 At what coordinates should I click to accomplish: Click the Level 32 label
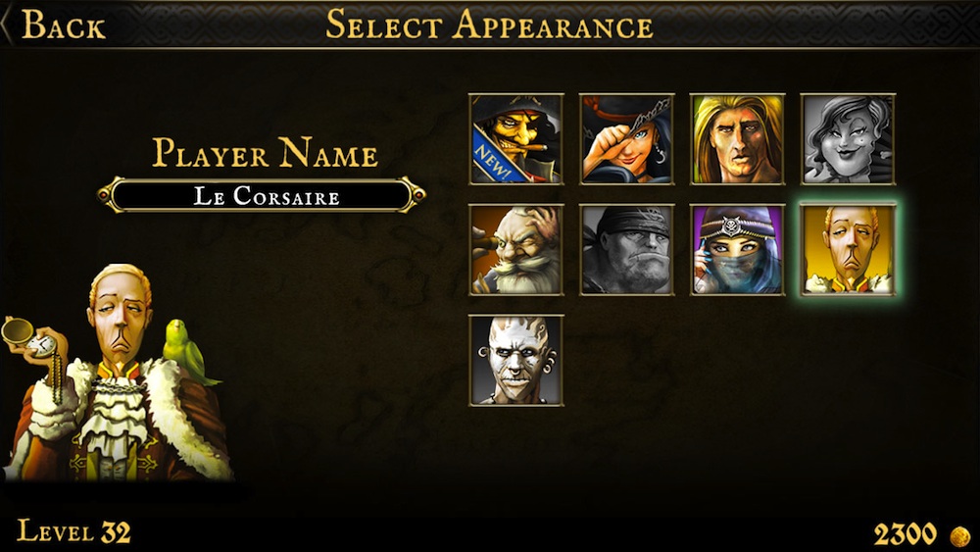73,532
